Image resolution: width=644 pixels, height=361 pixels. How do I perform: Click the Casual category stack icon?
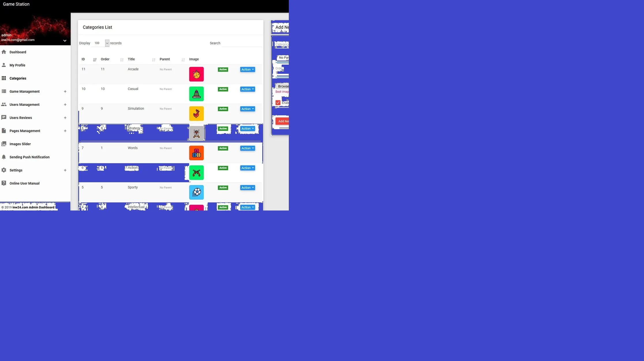click(x=196, y=94)
